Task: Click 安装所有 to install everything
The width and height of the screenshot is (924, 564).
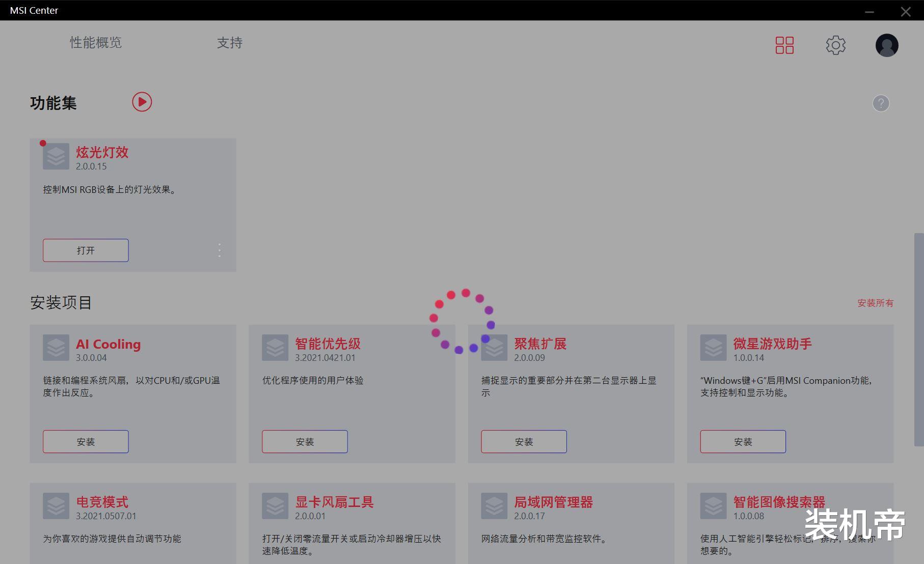Action: (x=875, y=303)
